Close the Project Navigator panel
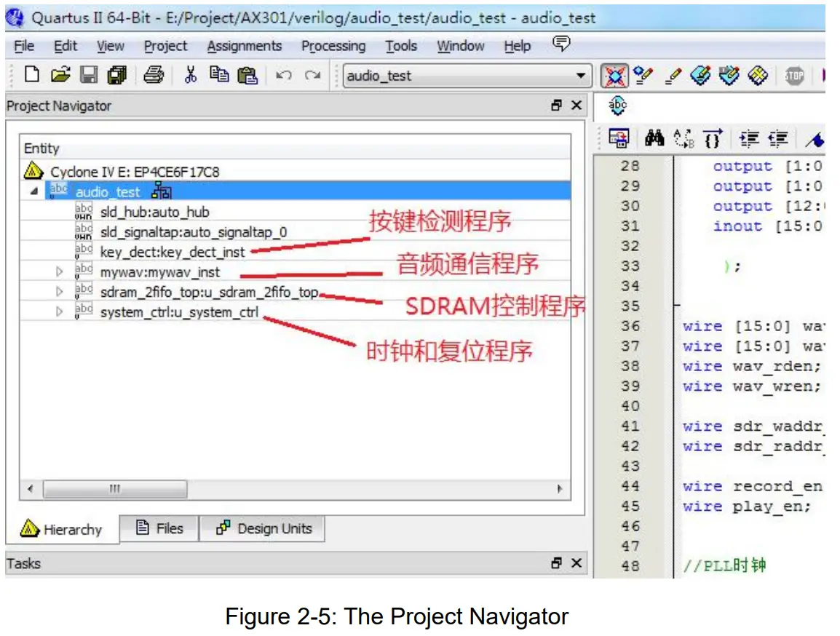The height and width of the screenshot is (636, 840). pyautogui.click(x=576, y=105)
